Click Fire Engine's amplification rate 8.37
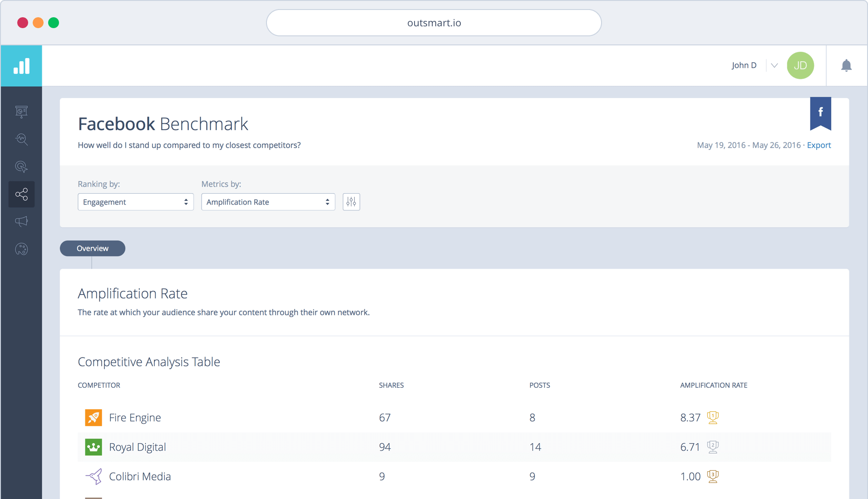Screen dimensions: 868x499 click(690, 417)
